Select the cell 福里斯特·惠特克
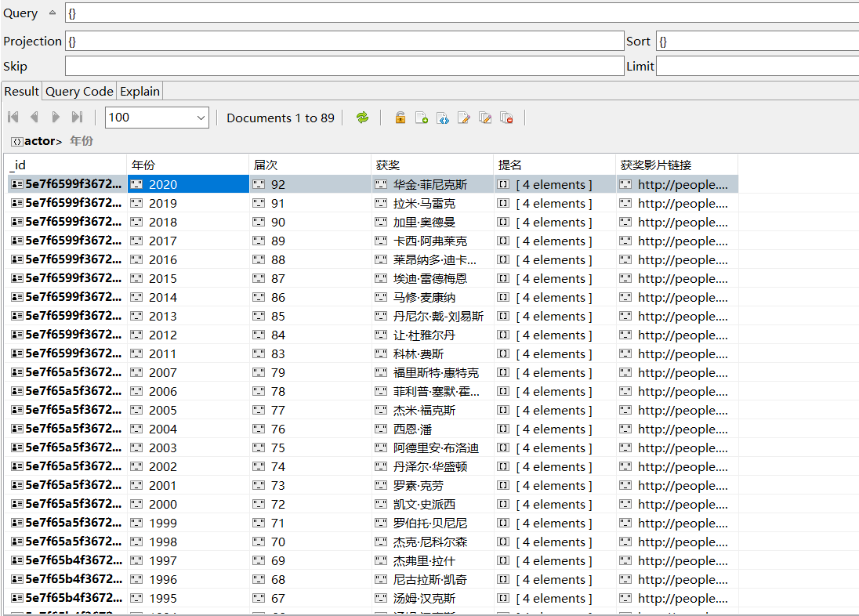 click(x=432, y=372)
